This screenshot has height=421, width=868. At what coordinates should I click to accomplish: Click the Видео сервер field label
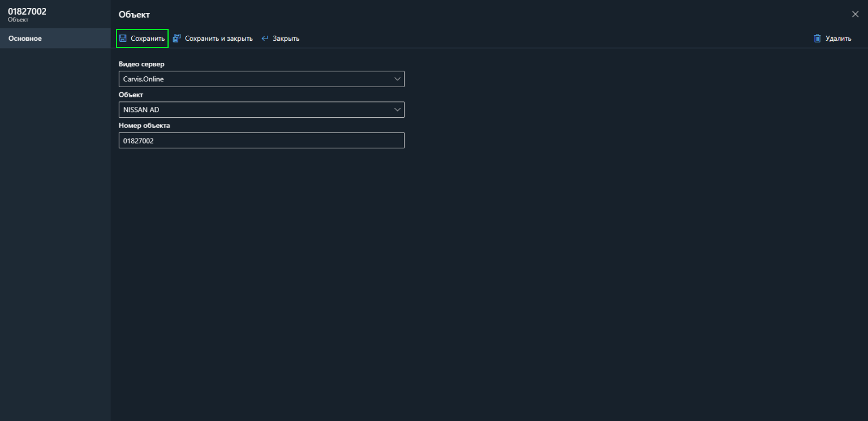(x=141, y=64)
